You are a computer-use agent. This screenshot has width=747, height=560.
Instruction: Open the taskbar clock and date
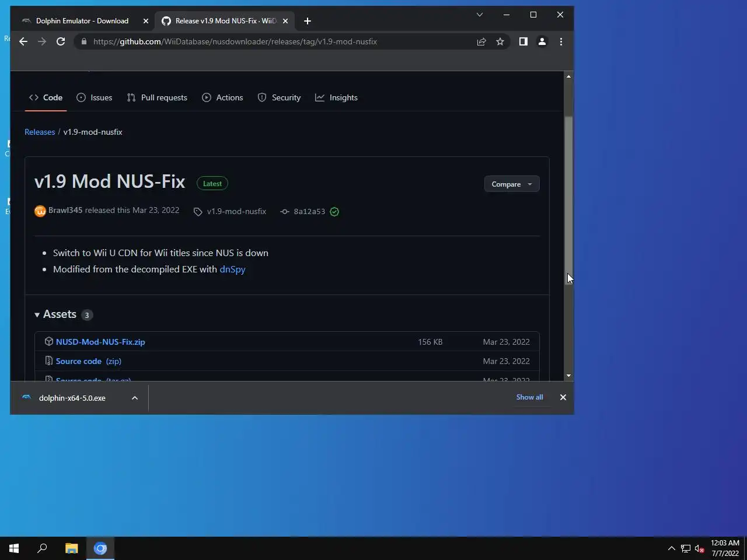725,548
